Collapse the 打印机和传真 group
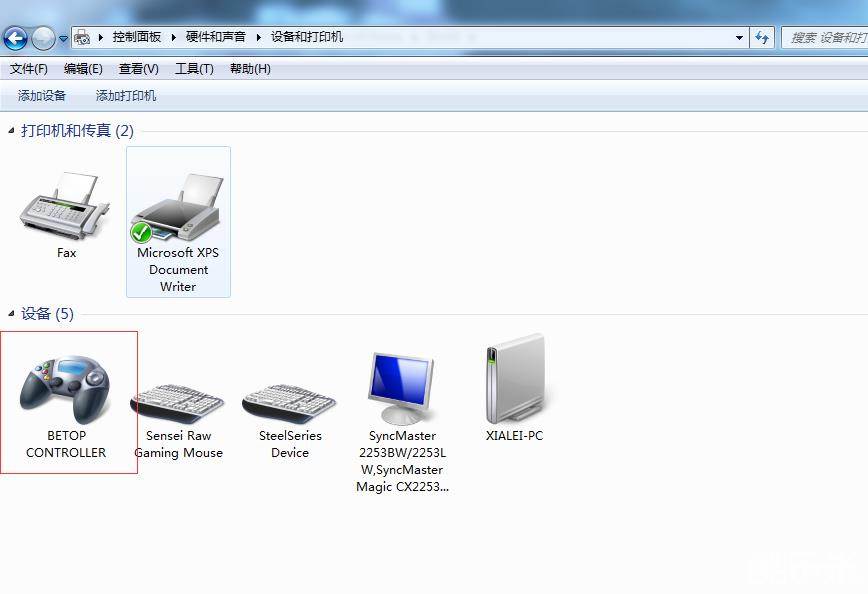The image size is (868, 594). 12,131
